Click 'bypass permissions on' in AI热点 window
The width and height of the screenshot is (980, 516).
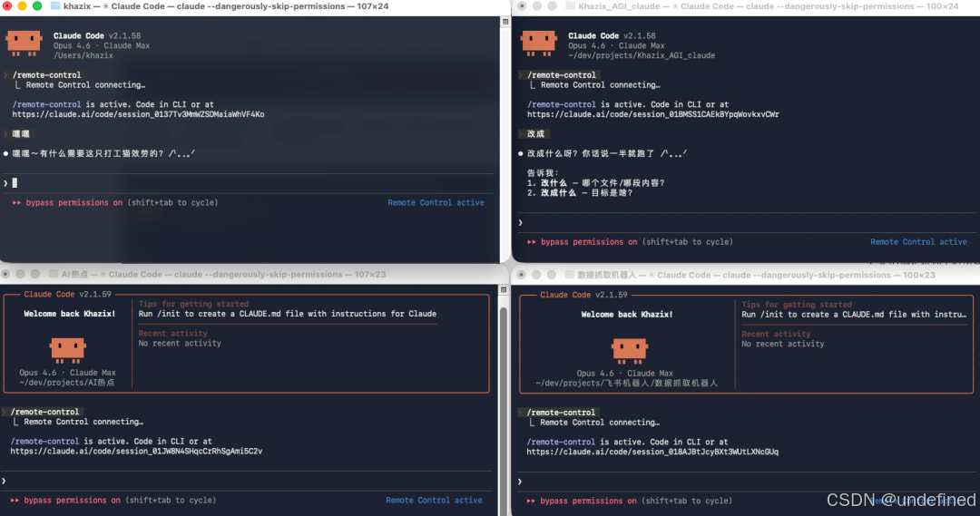[72, 501]
